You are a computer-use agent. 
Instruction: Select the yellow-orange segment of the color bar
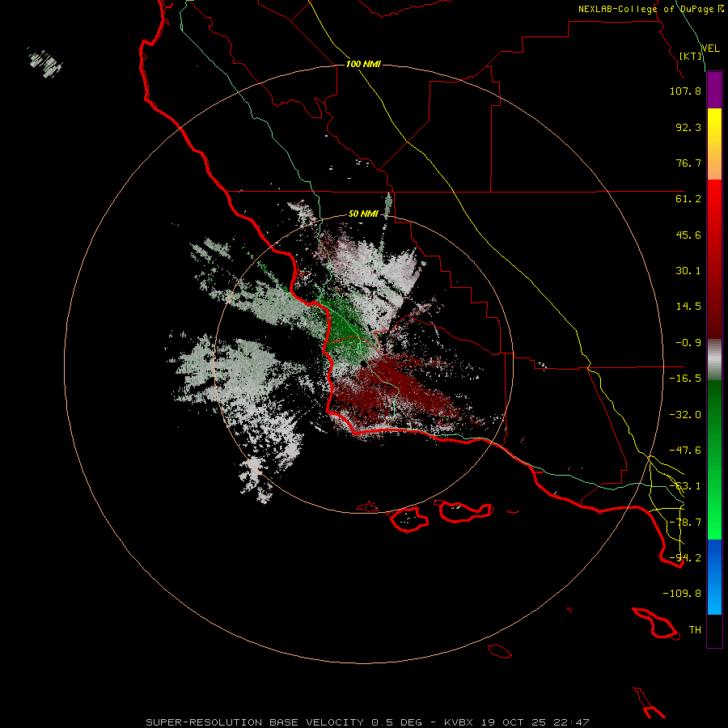(714, 144)
